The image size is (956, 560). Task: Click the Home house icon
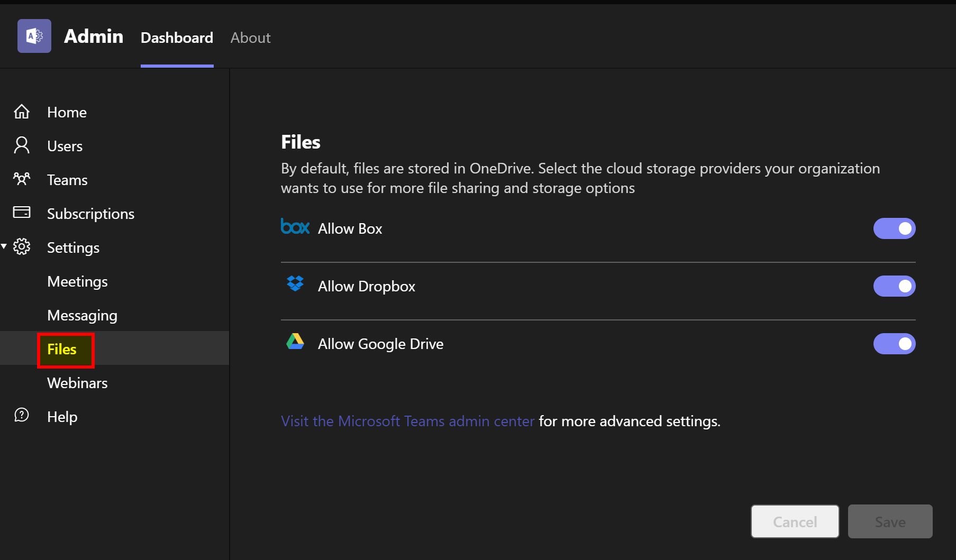coord(22,112)
